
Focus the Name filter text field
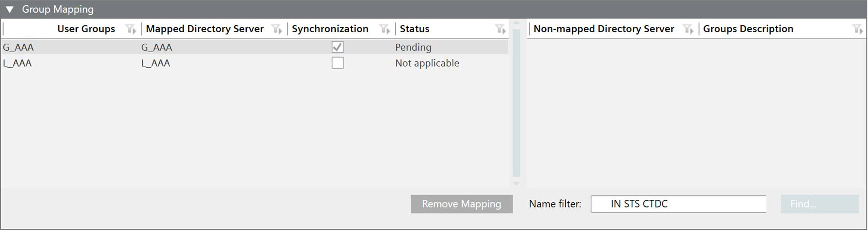[x=678, y=204]
